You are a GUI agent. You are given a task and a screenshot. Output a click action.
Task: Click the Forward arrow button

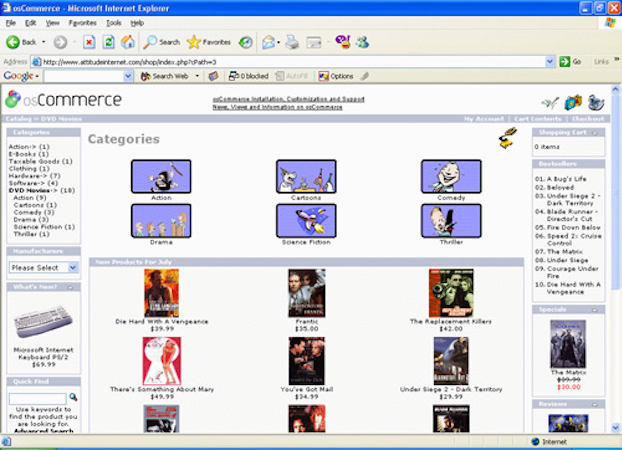(60, 42)
